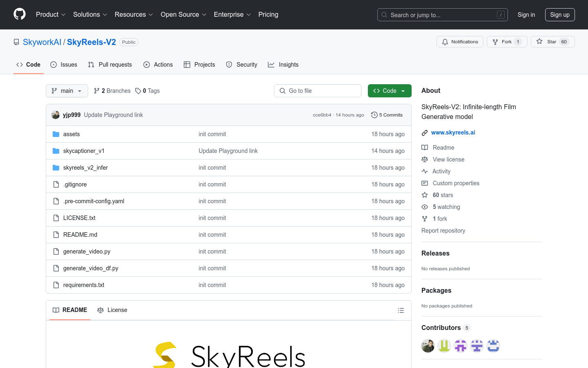
Task: Click the Sign up button
Action: tap(560, 15)
